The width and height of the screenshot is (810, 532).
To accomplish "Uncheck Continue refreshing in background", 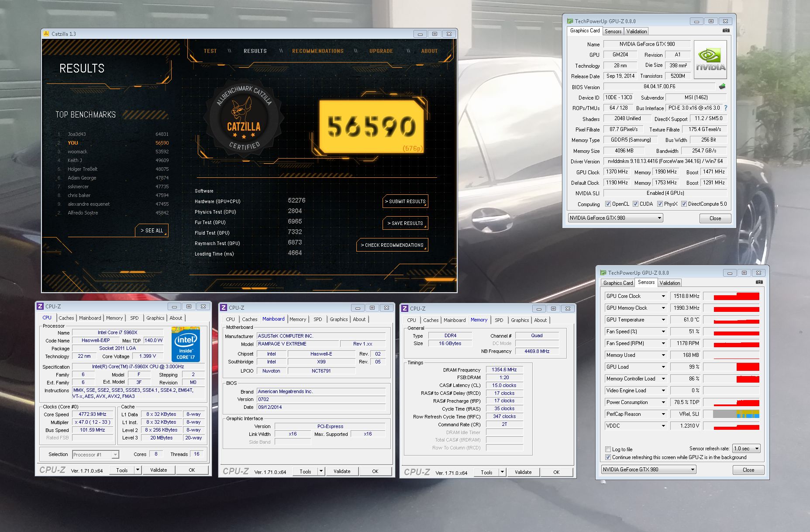I will tap(608, 457).
